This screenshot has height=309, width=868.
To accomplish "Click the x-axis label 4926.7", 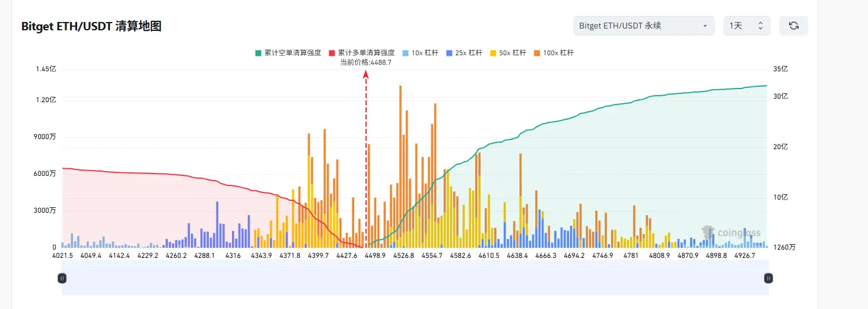I will [745, 256].
